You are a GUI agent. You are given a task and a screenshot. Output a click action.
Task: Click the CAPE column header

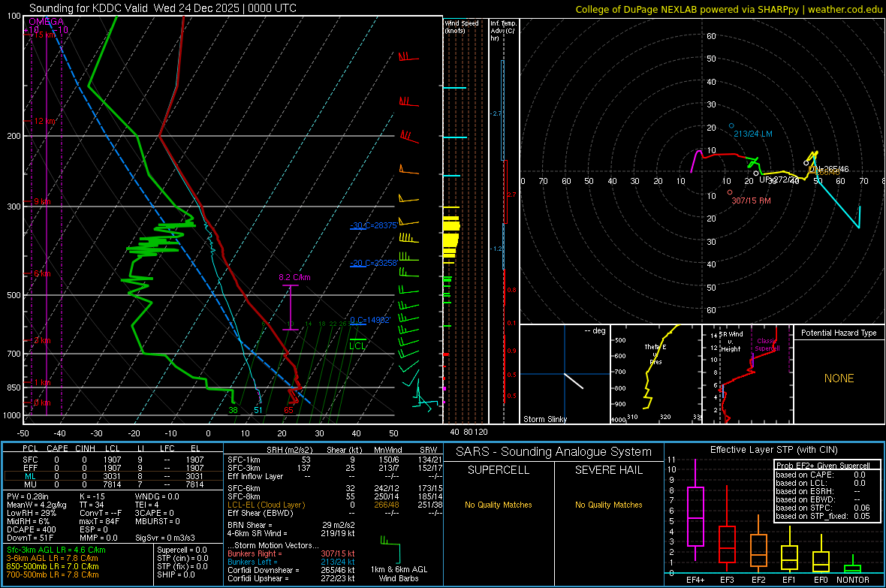point(57,448)
